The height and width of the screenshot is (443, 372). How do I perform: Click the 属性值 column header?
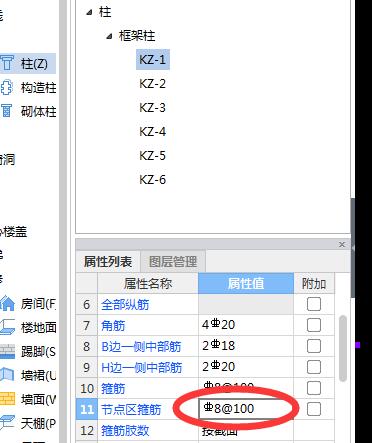point(246,283)
